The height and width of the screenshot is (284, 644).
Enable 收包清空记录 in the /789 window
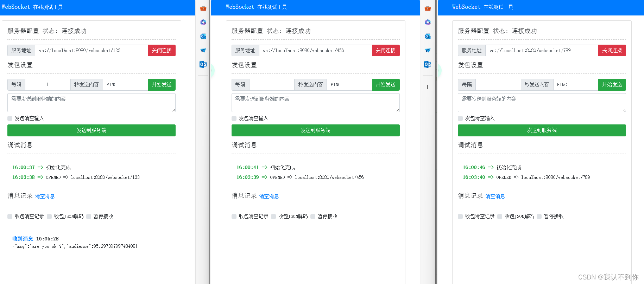[x=460, y=217]
